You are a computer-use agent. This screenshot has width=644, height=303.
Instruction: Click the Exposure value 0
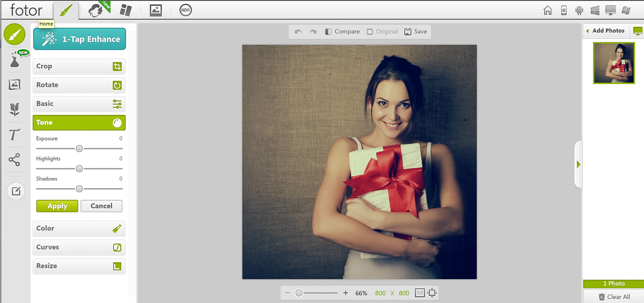121,139
